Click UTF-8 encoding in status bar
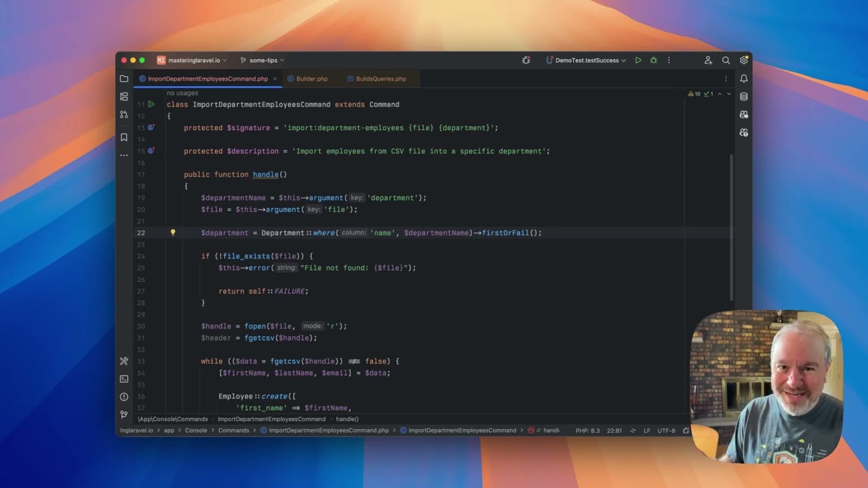868x488 pixels. pos(667,430)
